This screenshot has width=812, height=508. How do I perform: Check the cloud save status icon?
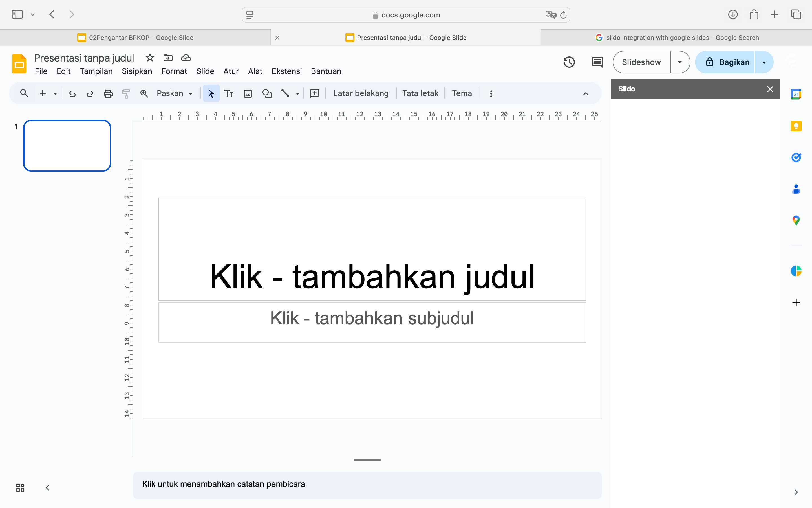[186, 58]
